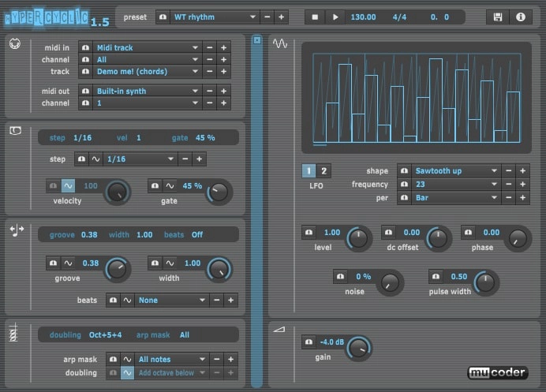Open the per dropdown showing Bar
546x392 pixels.
click(457, 198)
